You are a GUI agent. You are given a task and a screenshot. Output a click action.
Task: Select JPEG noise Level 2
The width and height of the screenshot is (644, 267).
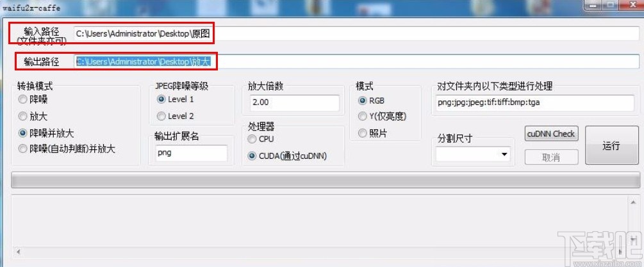[x=176, y=116]
